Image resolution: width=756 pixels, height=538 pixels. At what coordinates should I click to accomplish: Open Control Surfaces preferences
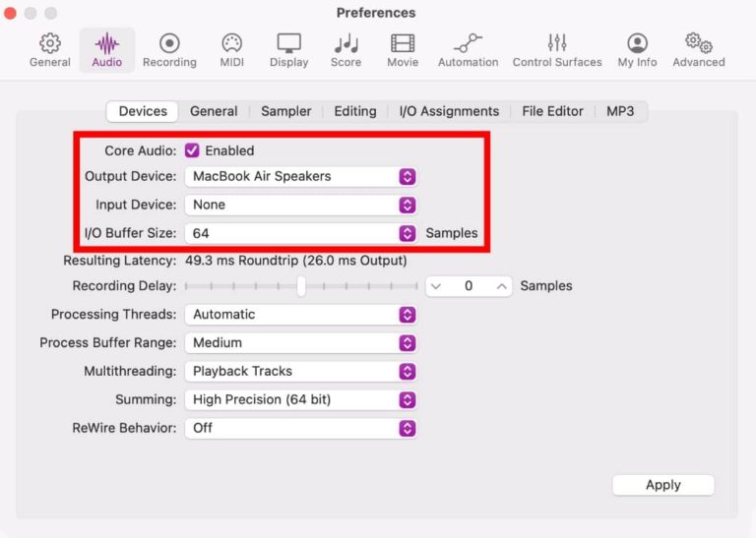coord(557,50)
